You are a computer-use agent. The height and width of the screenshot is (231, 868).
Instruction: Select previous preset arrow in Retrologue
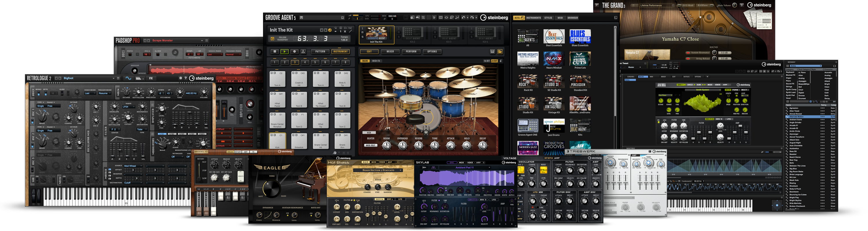tap(56, 78)
